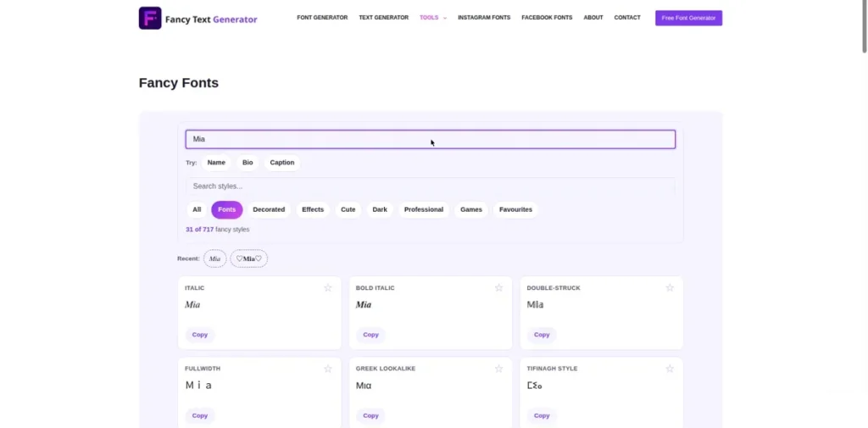Select the Professional filter tab
This screenshot has height=428, width=868.
(x=424, y=210)
